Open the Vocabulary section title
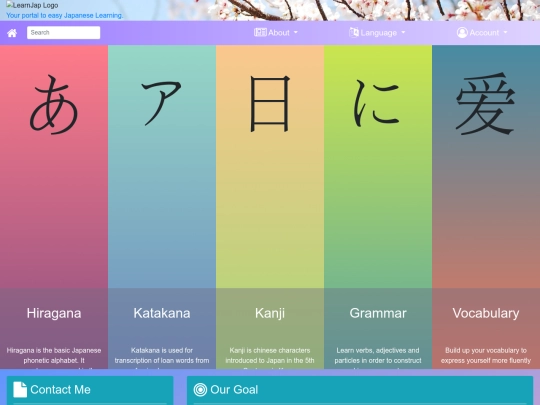The height and width of the screenshot is (405, 540). [x=486, y=313]
